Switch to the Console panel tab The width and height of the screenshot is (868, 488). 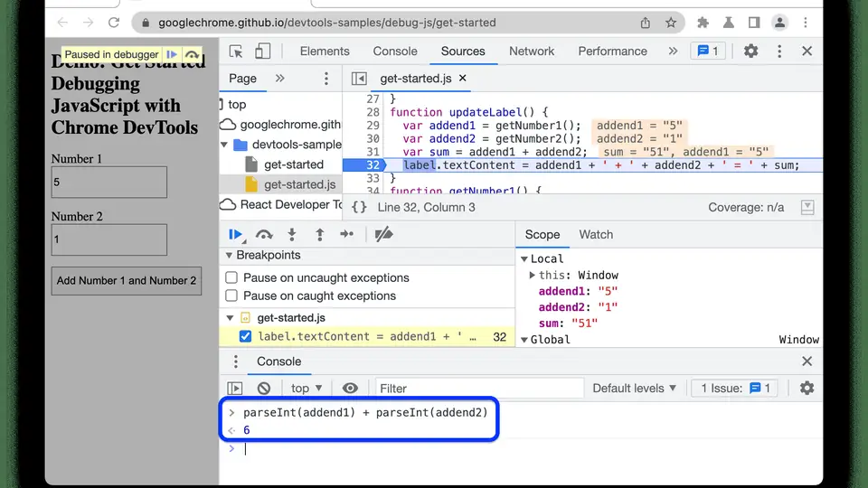point(395,52)
